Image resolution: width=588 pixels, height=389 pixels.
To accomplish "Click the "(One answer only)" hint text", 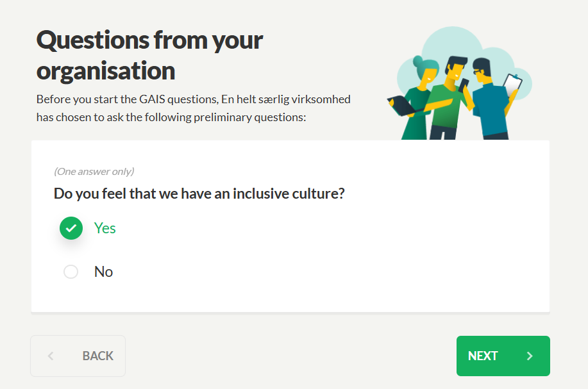I will pos(94,171).
